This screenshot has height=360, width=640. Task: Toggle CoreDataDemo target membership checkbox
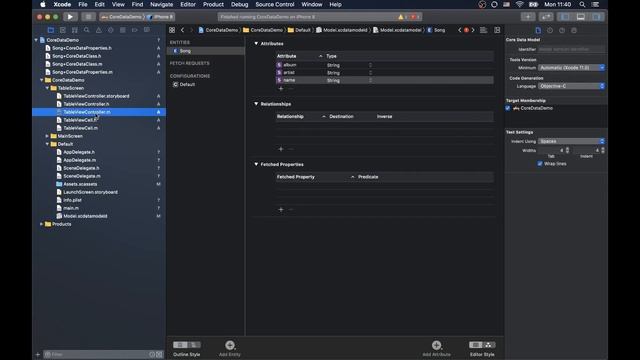[x=508, y=108]
